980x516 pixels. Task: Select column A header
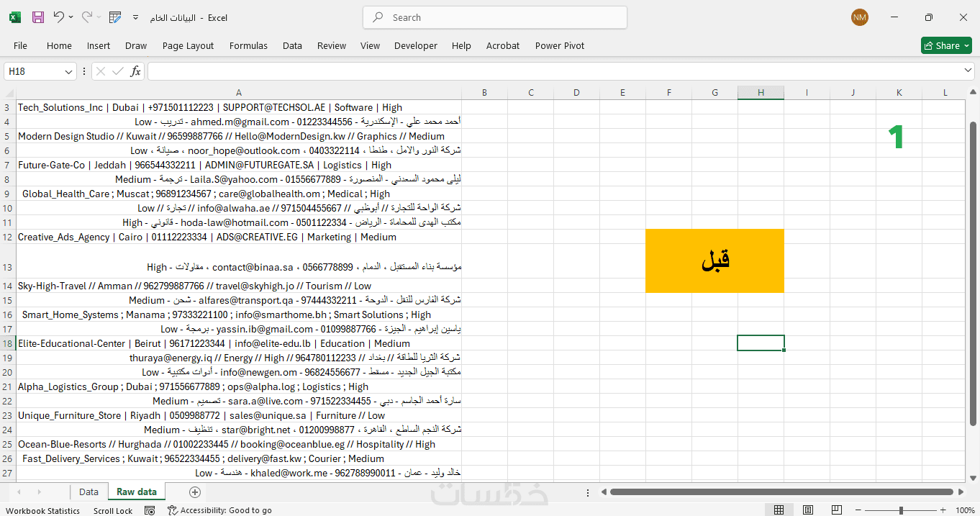[239, 92]
